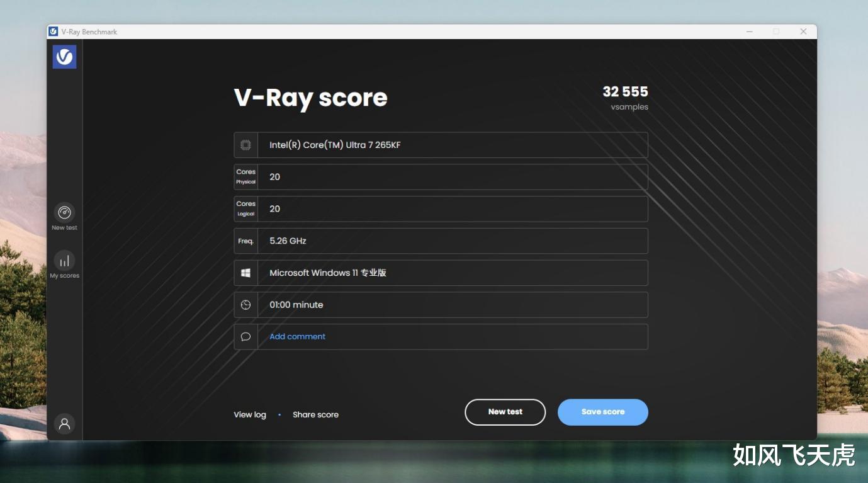Click the CPU chip icon beside the processor name
Screen dimensions: 868x483
245,145
